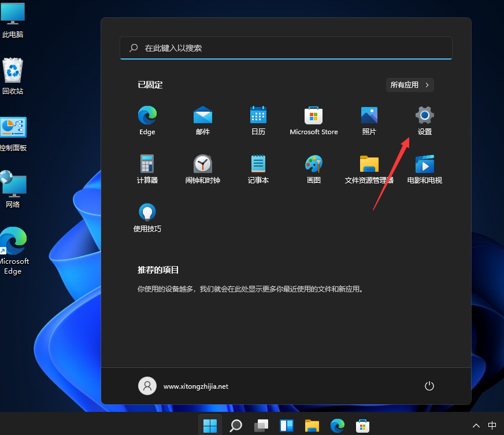Click the power button in the Start menu

tap(429, 385)
